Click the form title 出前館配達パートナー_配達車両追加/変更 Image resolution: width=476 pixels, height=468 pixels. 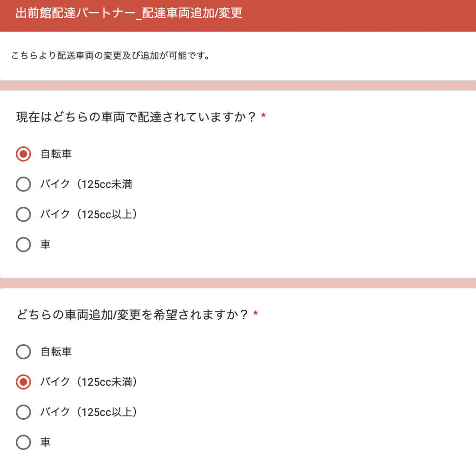[x=129, y=13]
